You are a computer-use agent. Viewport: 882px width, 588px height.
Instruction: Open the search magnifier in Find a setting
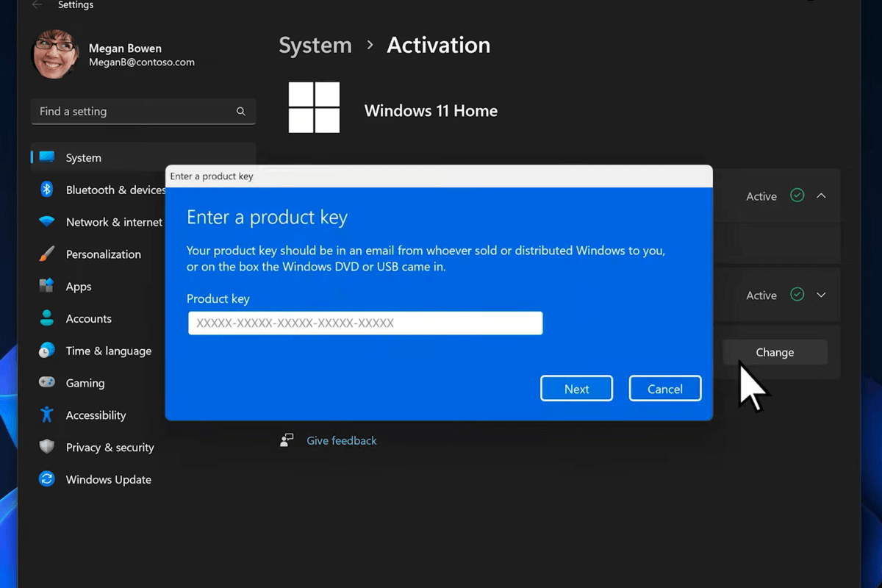pos(241,111)
